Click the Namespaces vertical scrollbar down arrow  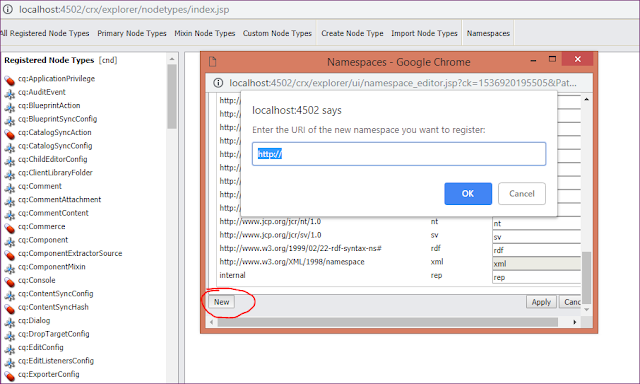(587, 310)
